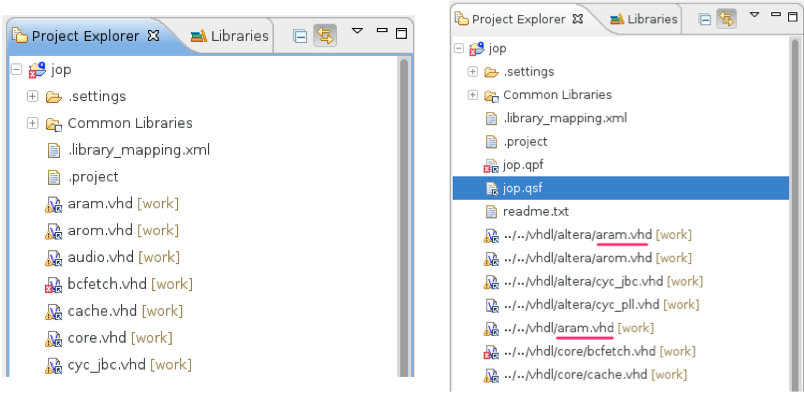
Task: Select core.vhd [work] in left panel
Action: tap(120, 338)
